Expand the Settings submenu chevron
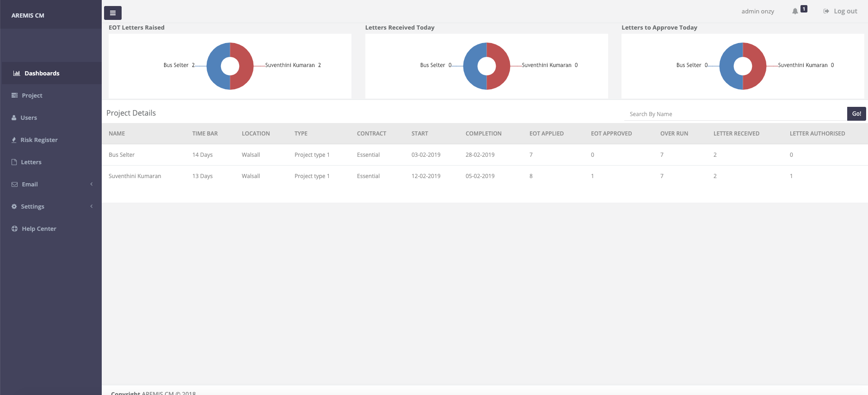The width and height of the screenshot is (868, 395). point(92,206)
